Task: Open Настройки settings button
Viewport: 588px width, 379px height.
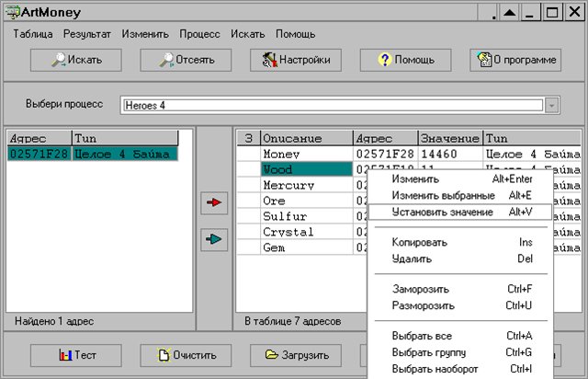Action: coord(296,60)
